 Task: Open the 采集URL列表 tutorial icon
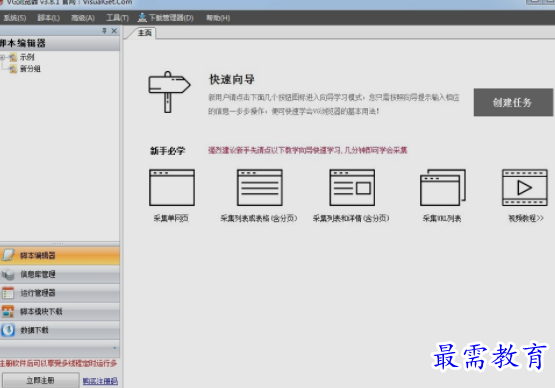(442, 188)
